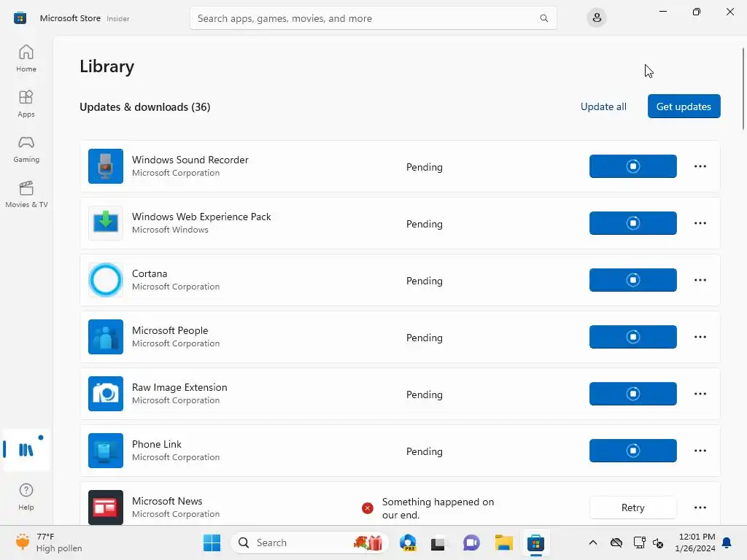
Task: Open more options for Windows Sound Recorder
Action: point(700,166)
